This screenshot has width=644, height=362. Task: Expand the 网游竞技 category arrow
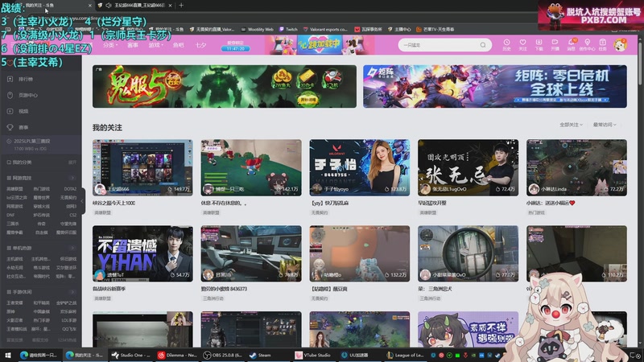72,178
